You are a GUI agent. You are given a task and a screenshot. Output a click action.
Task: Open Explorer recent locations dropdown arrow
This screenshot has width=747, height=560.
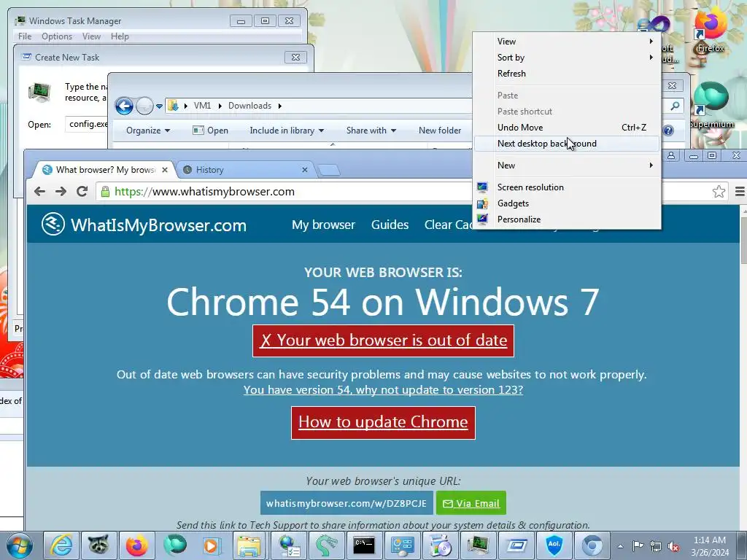point(159,106)
